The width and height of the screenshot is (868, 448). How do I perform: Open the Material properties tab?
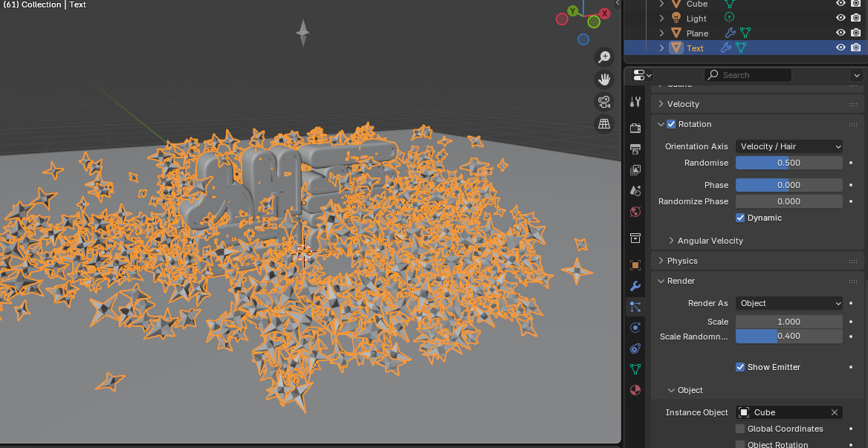(x=635, y=391)
